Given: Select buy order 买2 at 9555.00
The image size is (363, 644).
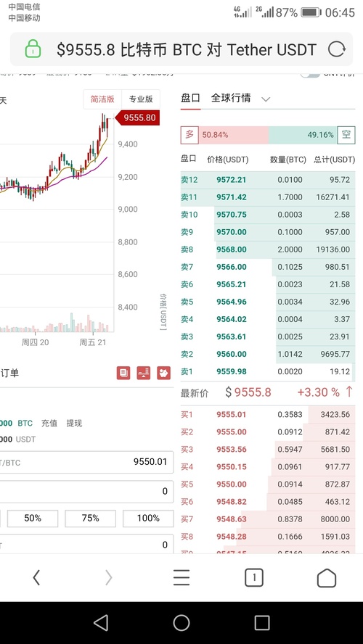Looking at the screenshot, I should tap(268, 432).
